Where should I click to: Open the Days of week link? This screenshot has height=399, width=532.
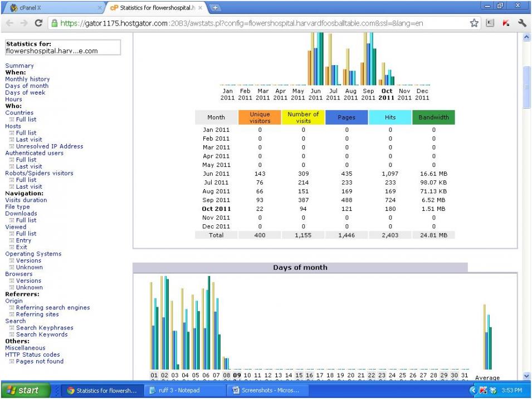coord(25,93)
